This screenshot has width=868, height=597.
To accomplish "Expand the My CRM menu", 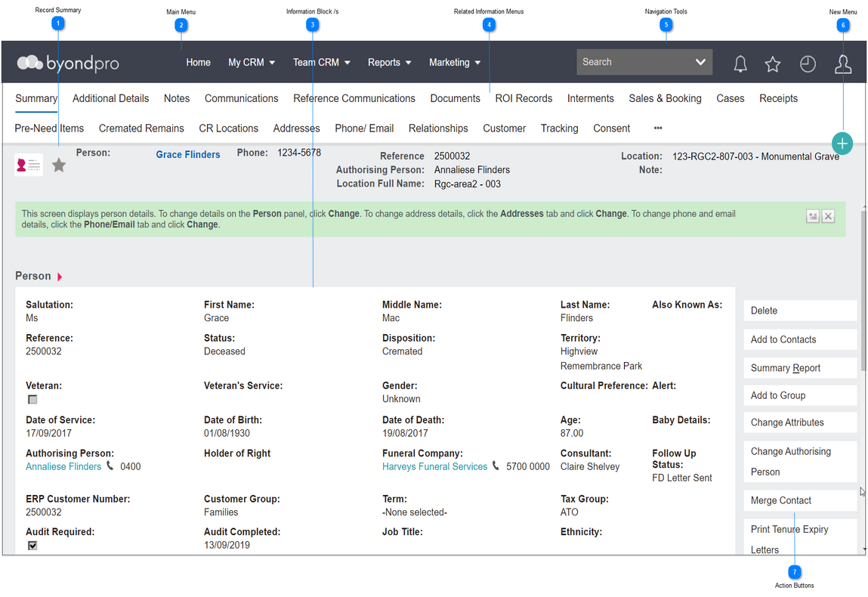I will tap(252, 63).
